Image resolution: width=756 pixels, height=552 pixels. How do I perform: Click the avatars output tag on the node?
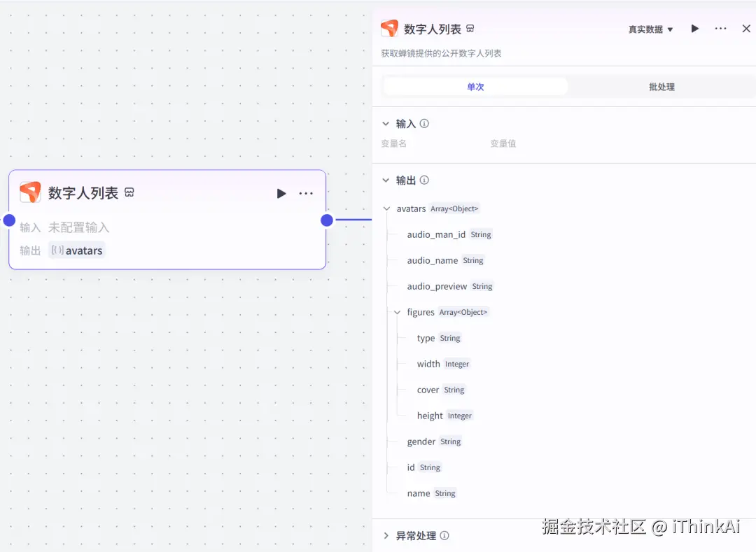coord(76,250)
